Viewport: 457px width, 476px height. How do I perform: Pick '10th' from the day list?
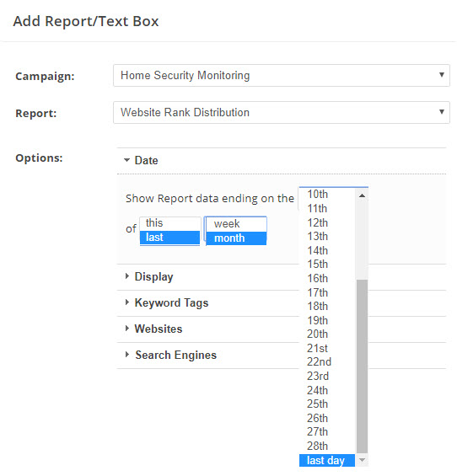click(327, 195)
